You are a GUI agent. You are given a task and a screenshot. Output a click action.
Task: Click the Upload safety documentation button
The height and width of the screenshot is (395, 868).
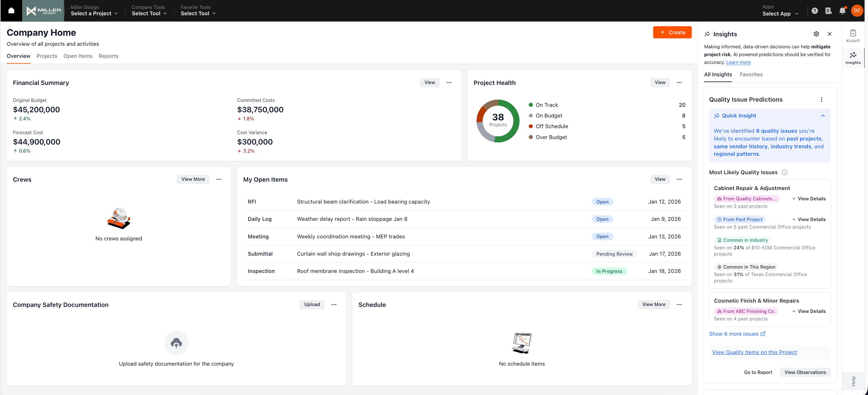coord(312,304)
